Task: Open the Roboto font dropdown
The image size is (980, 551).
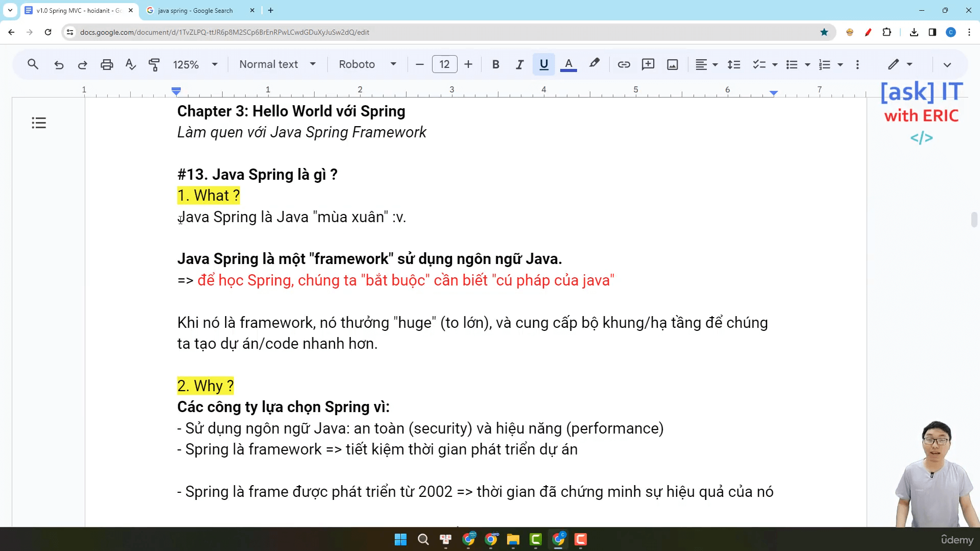Action: 368,64
